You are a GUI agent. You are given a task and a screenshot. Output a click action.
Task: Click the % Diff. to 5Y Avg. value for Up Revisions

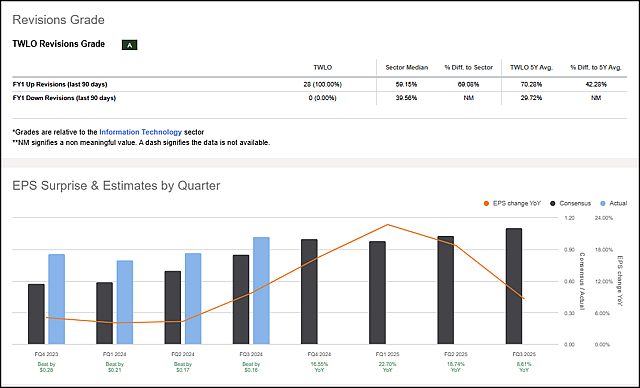596,84
